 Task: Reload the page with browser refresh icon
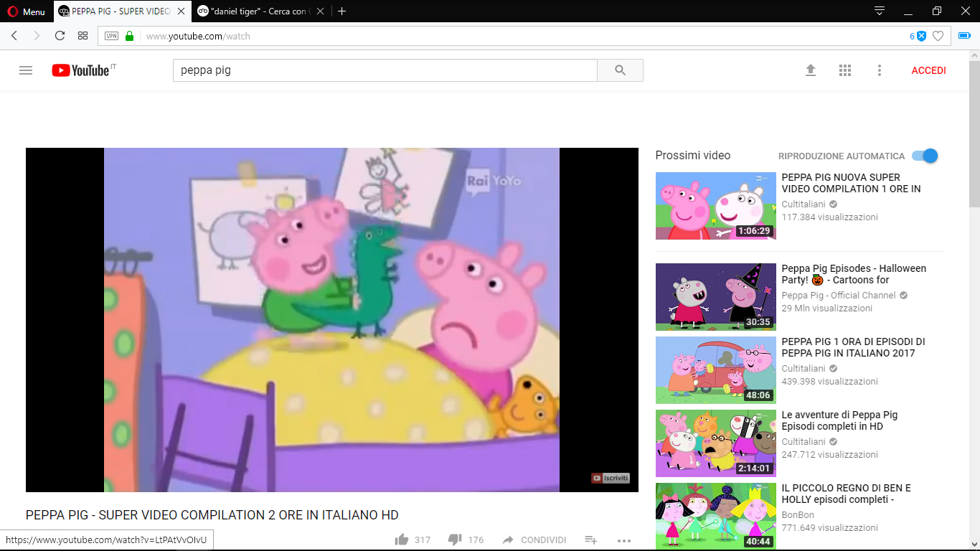click(x=60, y=36)
